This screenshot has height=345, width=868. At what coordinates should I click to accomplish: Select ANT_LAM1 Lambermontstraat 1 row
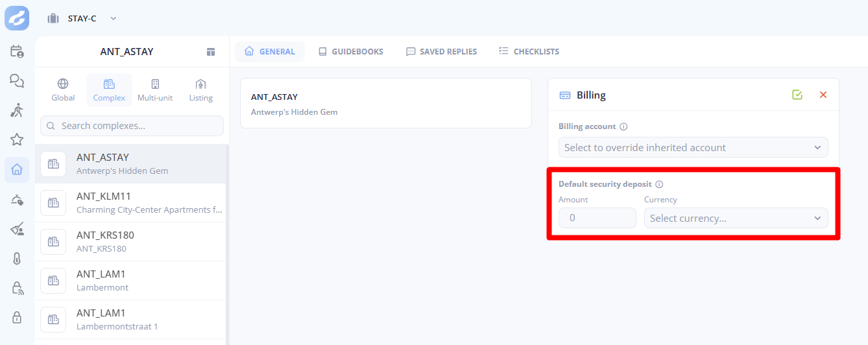130,320
